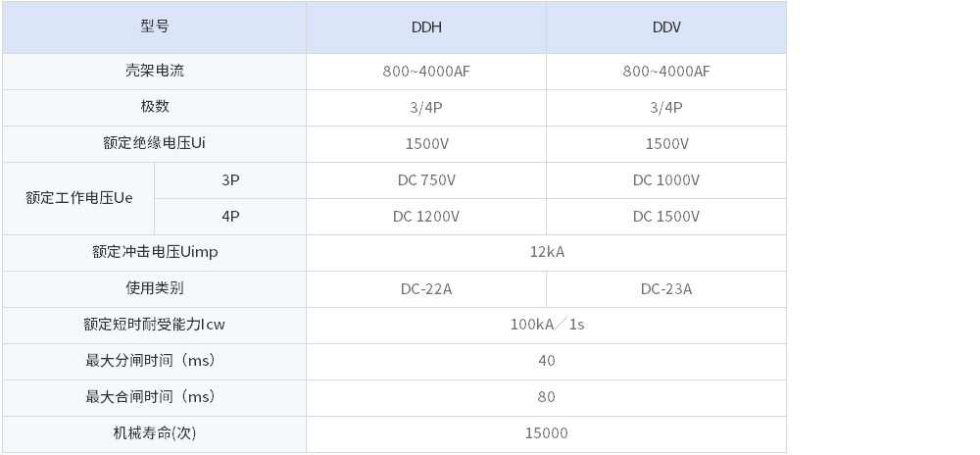The image size is (980, 455).
Task: Click the 3P sub-row label
Action: click(230, 180)
